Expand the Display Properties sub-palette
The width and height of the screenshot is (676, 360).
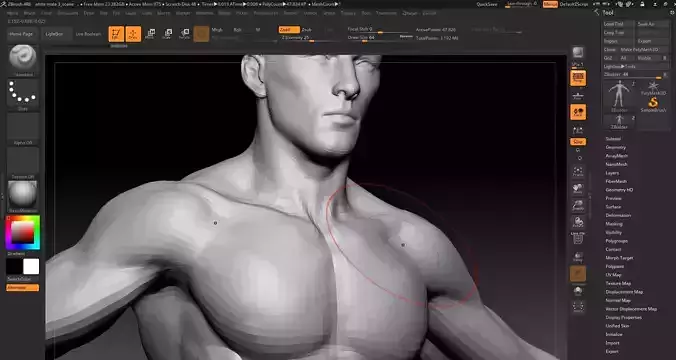[x=623, y=317]
